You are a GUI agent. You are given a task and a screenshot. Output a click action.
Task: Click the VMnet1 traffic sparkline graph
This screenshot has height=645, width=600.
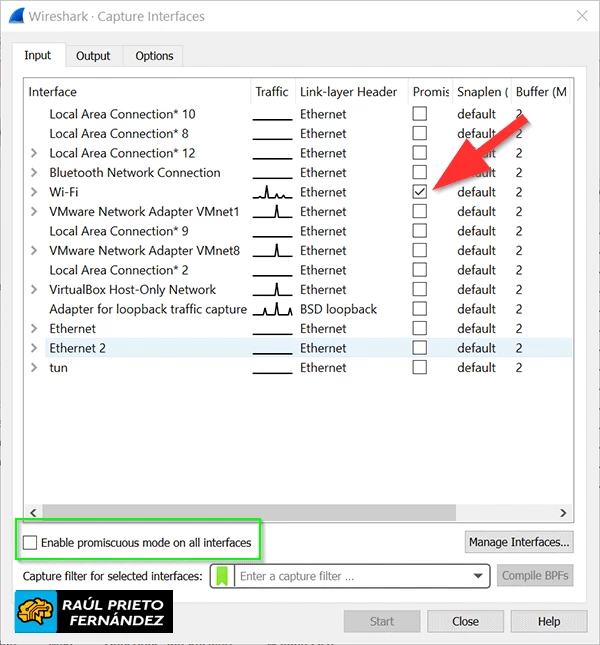pyautogui.click(x=272, y=211)
